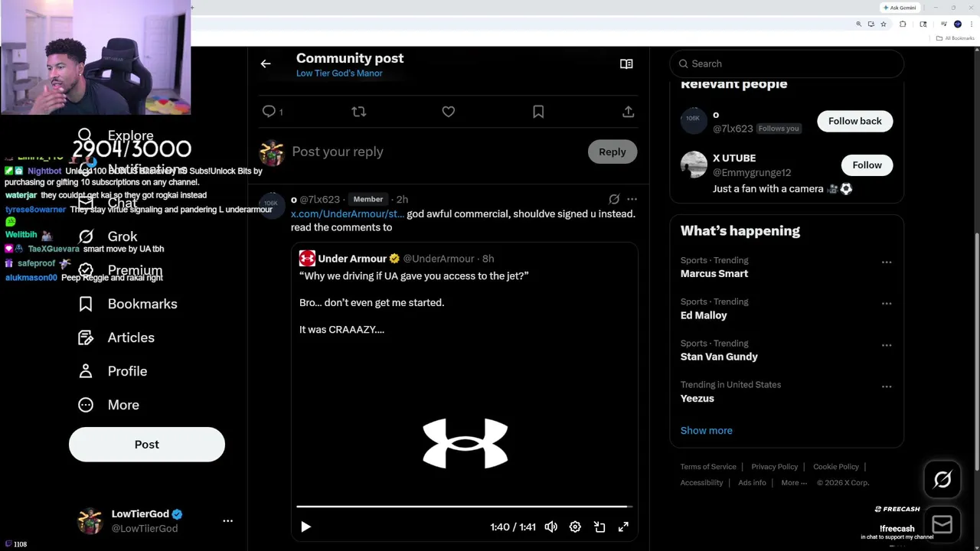Screen dimensions: 980x551
Task: Seek on the video progress bar
Action: click(464, 507)
